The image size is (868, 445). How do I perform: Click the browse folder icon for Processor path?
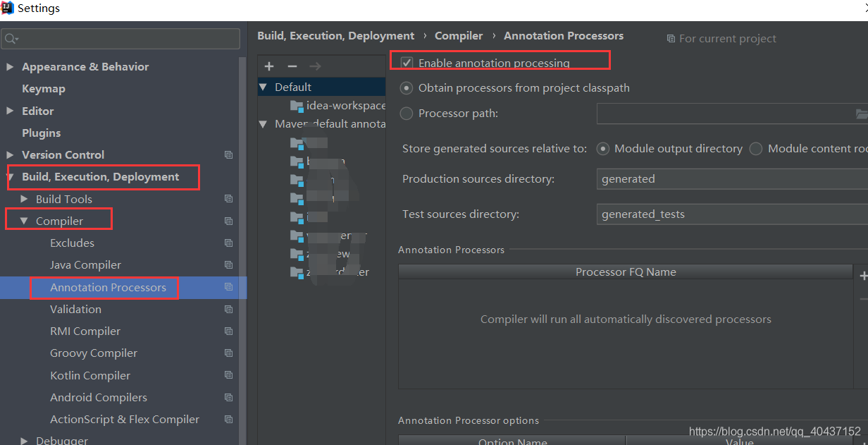(862, 114)
